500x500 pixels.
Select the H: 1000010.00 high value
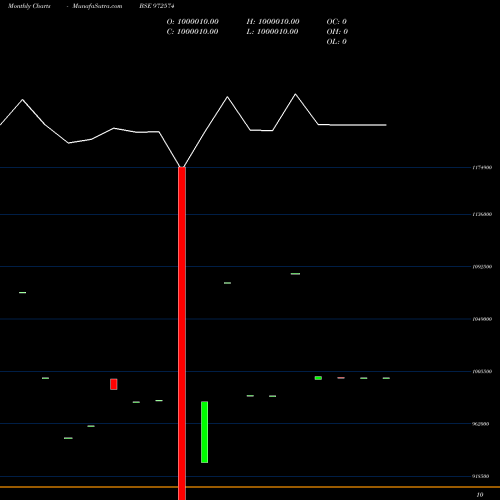[x=273, y=22]
